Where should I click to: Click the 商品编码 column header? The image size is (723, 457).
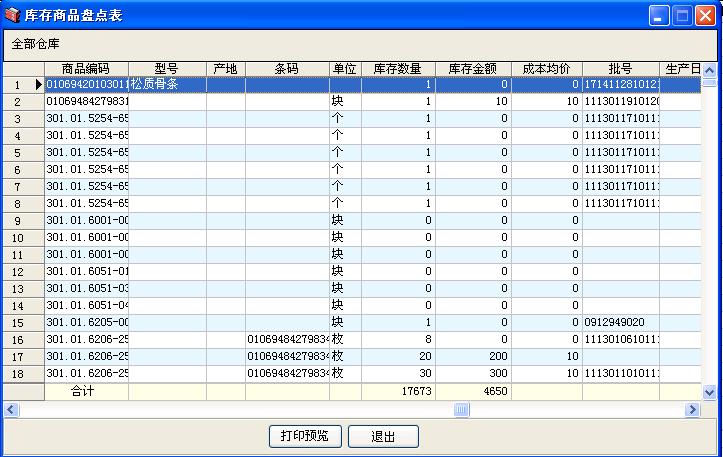pyautogui.click(x=86, y=69)
